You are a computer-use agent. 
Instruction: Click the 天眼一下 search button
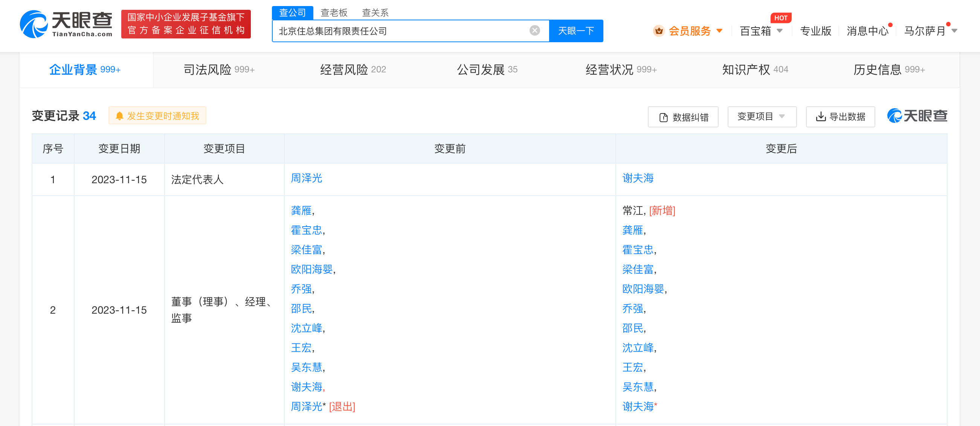[x=576, y=31]
